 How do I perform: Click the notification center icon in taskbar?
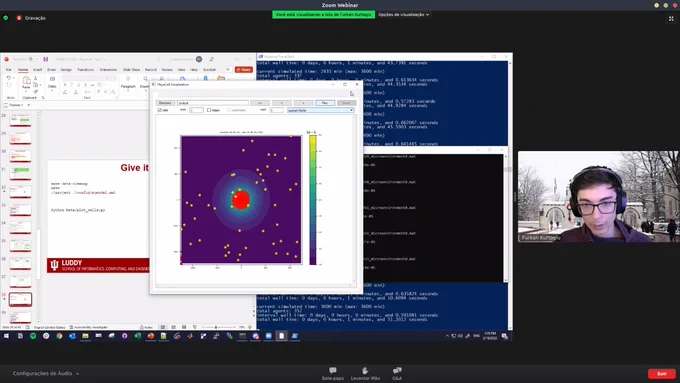pos(505,336)
